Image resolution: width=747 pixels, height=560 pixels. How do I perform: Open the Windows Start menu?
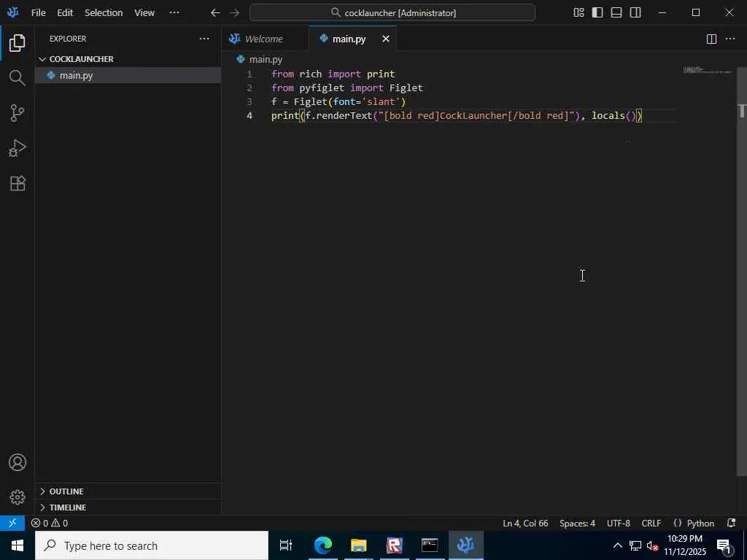[x=18, y=545]
